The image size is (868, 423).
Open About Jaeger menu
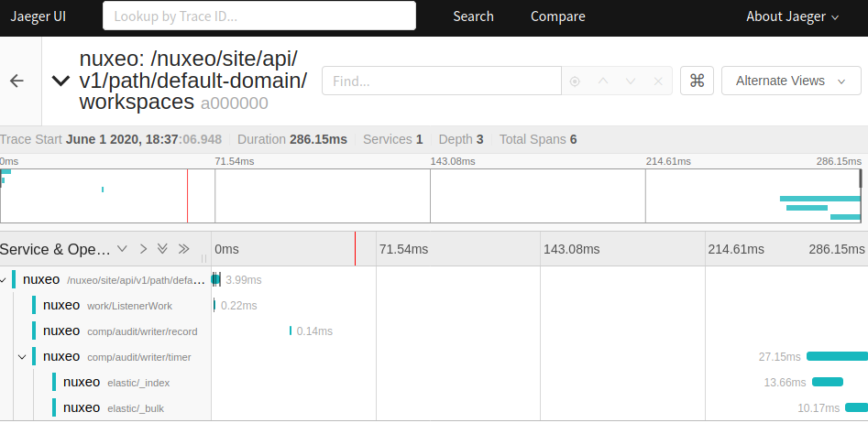793,16
